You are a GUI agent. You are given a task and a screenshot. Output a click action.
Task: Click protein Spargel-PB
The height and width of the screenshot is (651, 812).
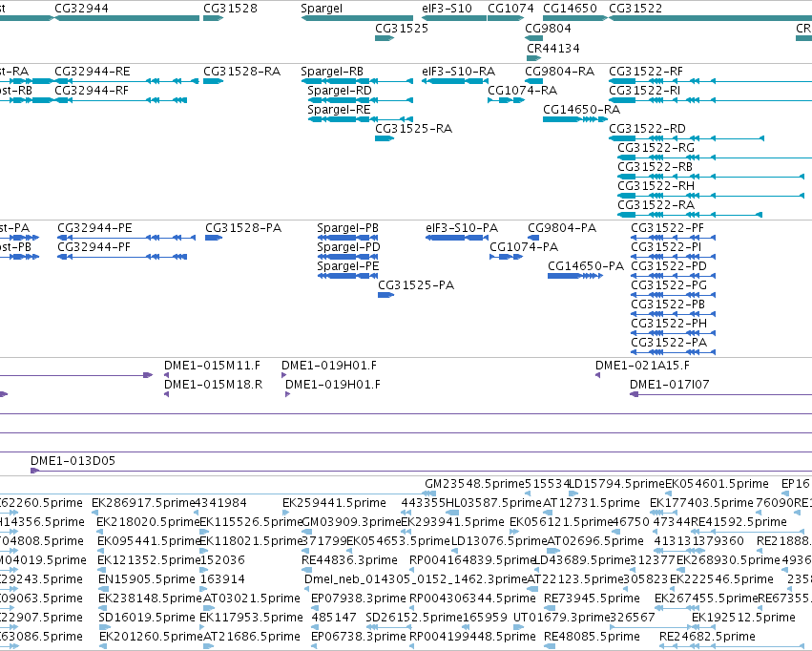[347, 228]
